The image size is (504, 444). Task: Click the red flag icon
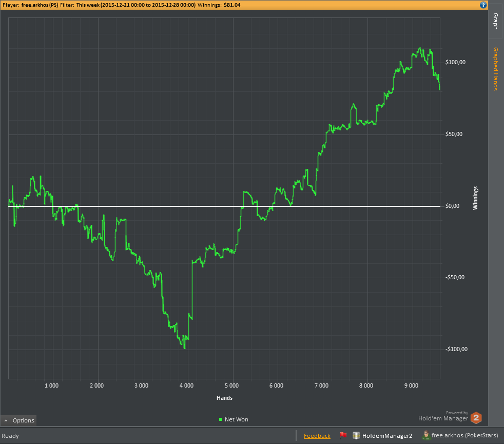point(343,435)
